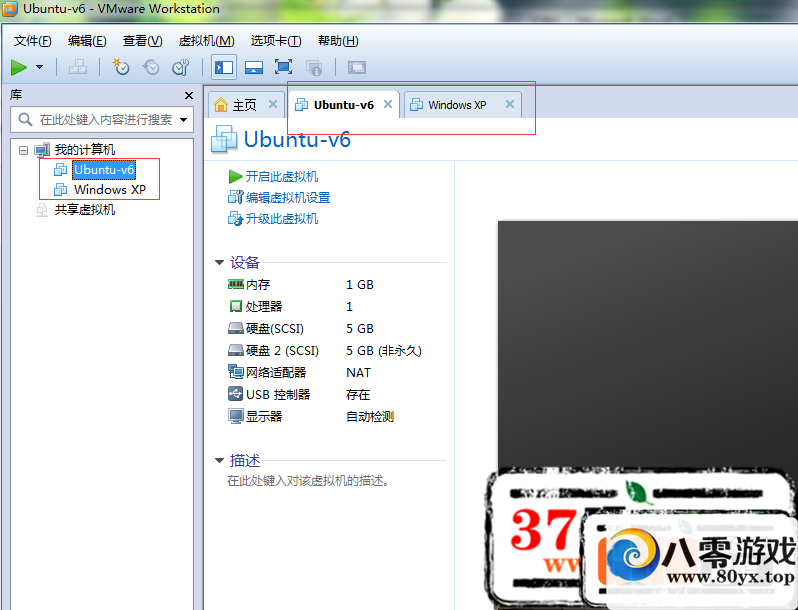Click the library search input field
Screen dimensions: 798x610
[x=102, y=120]
